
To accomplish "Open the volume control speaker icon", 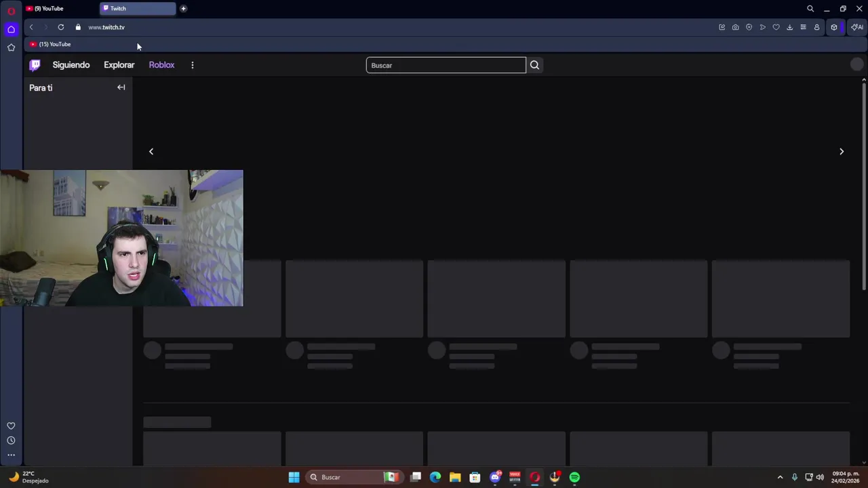I will click(820, 477).
